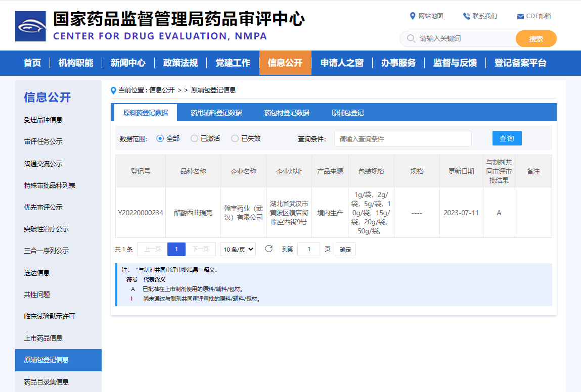This screenshot has width=581, height=392.
Task: Switch to 药用辅料登记数据 tab
Action: 216,113
